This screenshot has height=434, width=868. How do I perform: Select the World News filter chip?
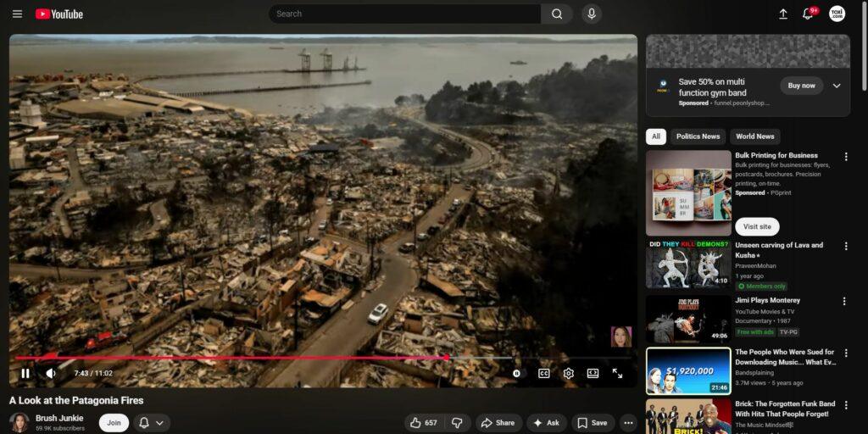click(754, 136)
